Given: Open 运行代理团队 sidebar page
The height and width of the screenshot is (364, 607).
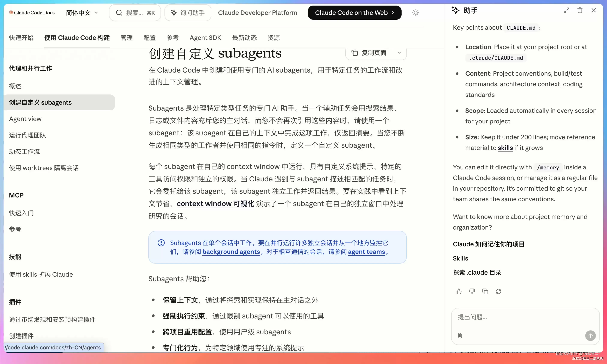Looking at the screenshot, I should [27, 135].
